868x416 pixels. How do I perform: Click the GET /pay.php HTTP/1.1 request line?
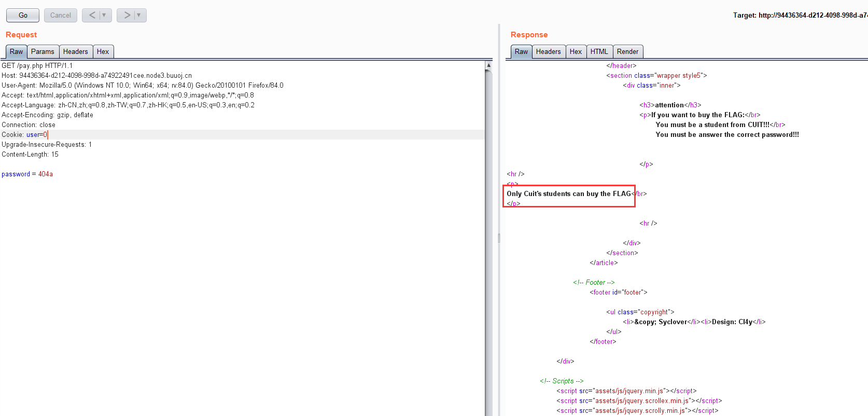click(x=37, y=65)
